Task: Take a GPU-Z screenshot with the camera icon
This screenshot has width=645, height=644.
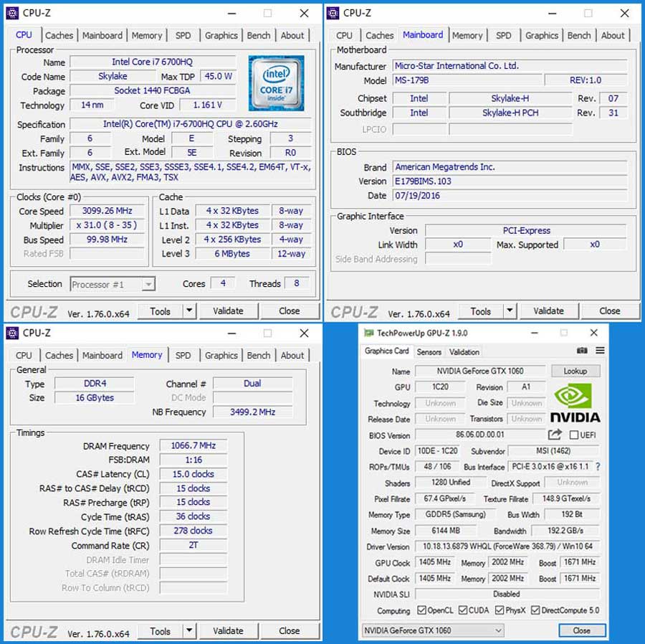Action: 582,350
